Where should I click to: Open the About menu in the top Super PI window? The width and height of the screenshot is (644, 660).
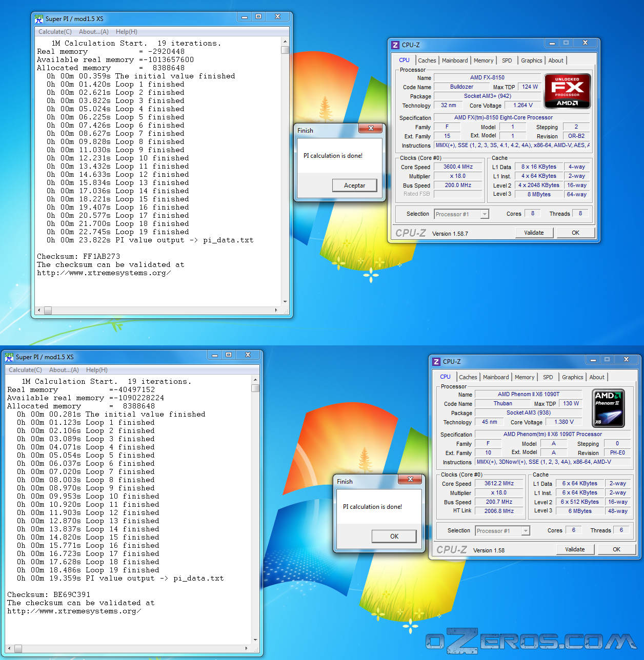click(94, 32)
